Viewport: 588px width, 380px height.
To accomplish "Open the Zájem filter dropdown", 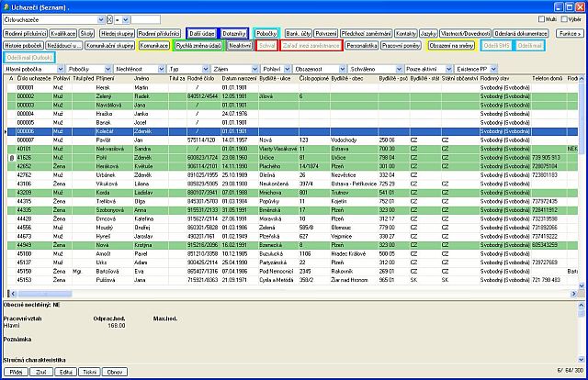I will (255, 69).
